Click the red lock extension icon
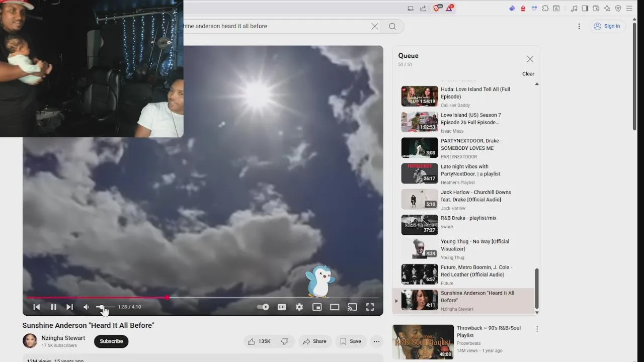Viewport: 644px width, 362px height. point(523,8)
